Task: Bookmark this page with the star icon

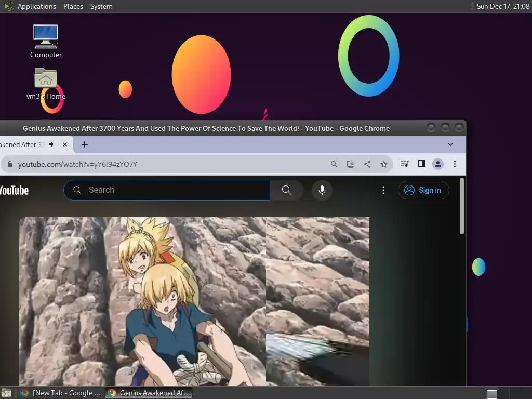Action: 384,164
